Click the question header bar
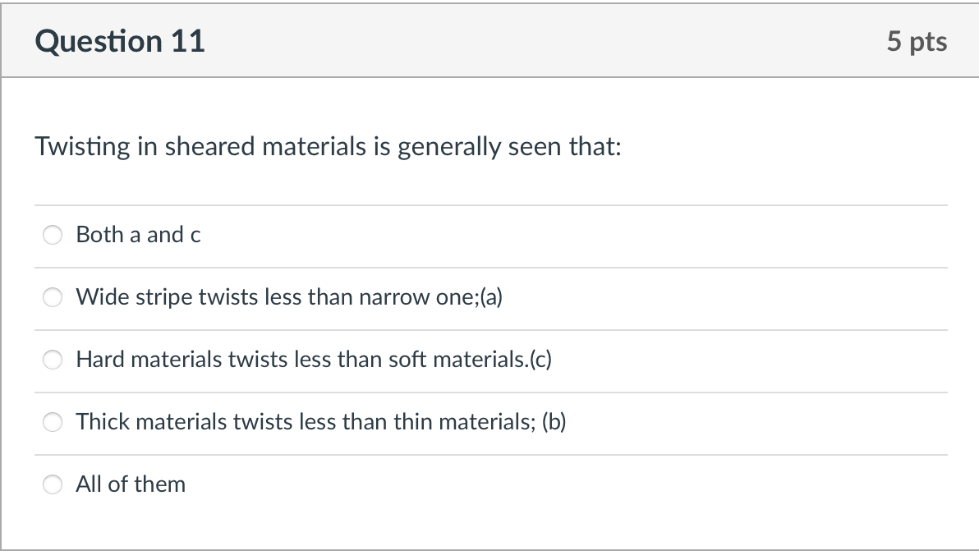The image size is (979, 560). (489, 40)
